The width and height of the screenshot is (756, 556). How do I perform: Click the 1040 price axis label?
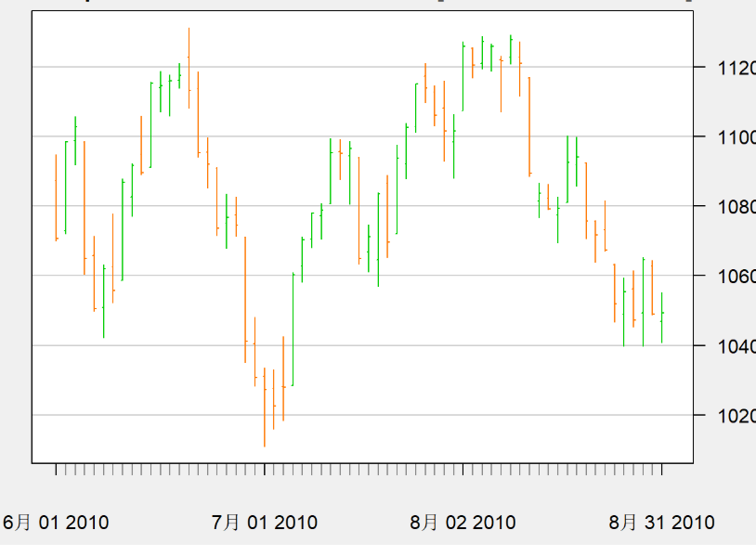pos(724,345)
